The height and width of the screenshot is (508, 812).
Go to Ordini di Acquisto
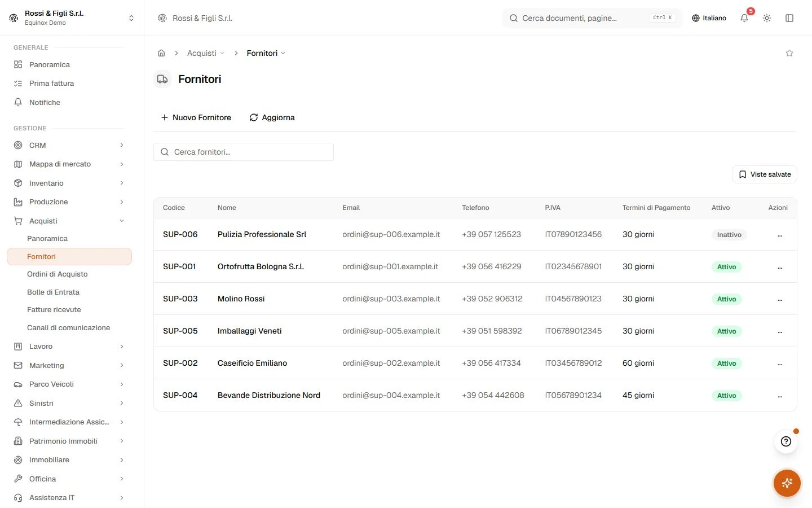58,274
